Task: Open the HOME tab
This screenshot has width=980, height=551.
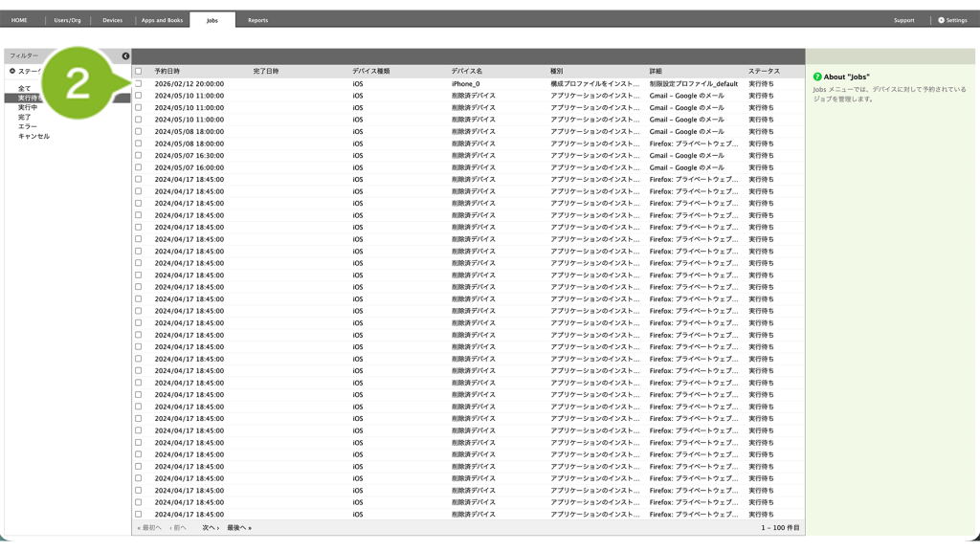Action: point(19,20)
